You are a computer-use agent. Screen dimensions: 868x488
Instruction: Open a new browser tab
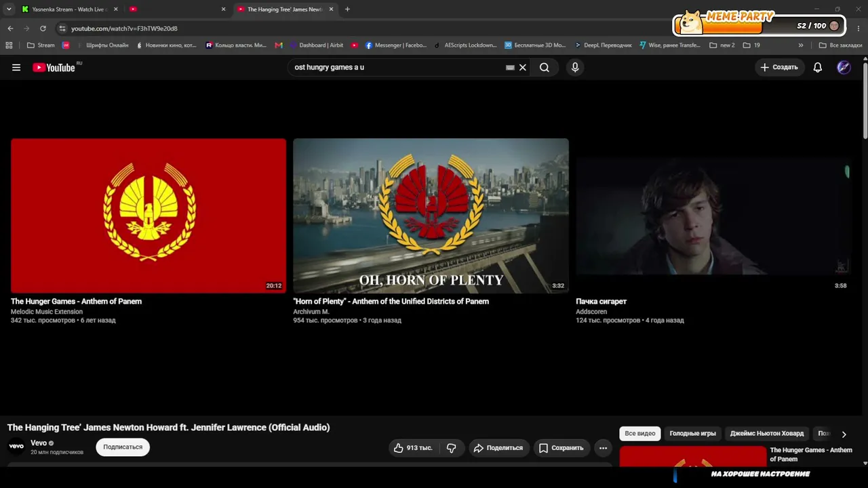pos(347,9)
